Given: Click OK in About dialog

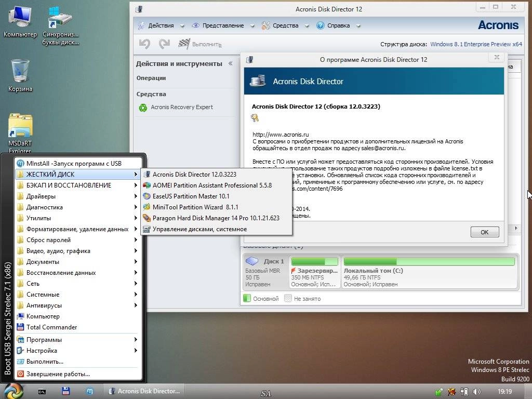Looking at the screenshot, I should tap(485, 232).
